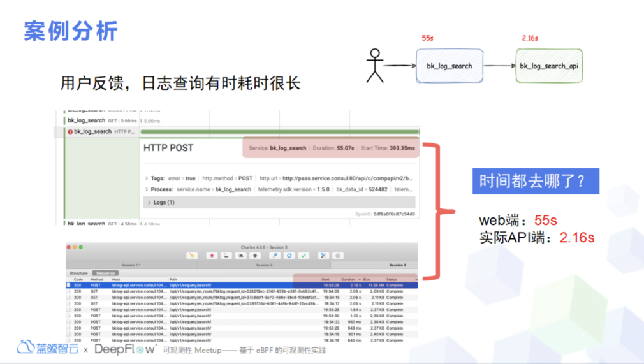Screen dimensions: 644x364
Task: Switch to the Structure view
Action: 78,273
